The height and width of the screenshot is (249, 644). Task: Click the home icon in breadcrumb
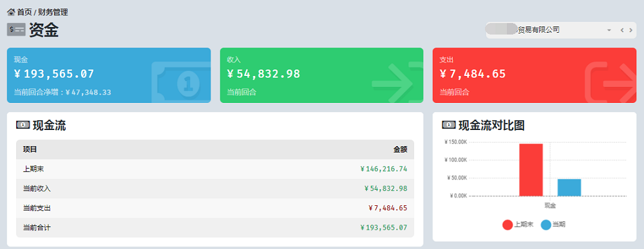click(11, 12)
